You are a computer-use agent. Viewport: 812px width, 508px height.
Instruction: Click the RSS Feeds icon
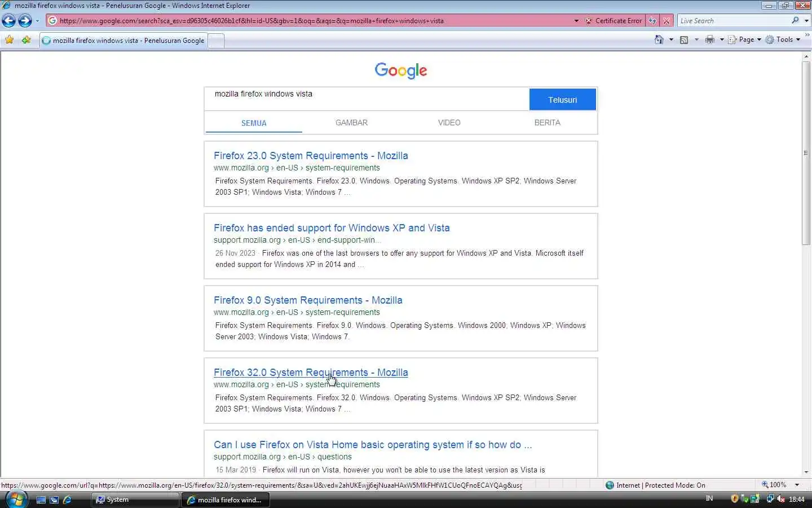(x=684, y=40)
